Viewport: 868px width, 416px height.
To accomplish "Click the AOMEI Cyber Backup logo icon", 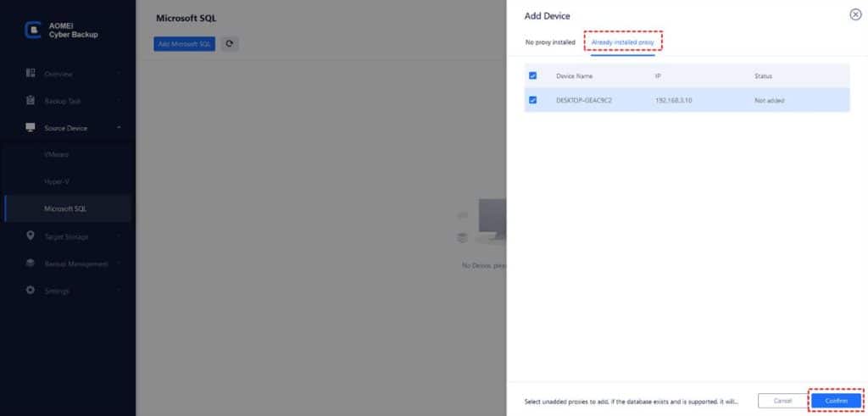I will pos(33,31).
